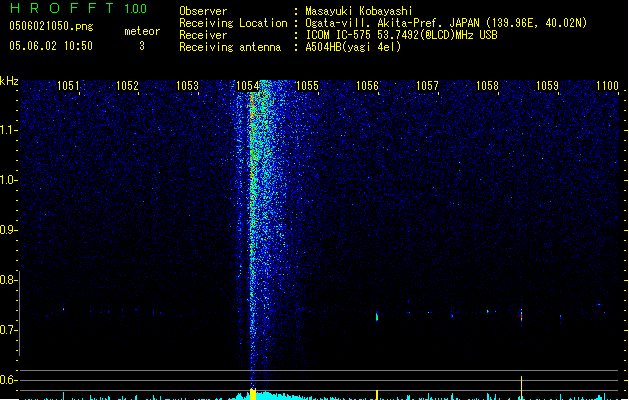Click the meteor count value 3

[142, 46]
